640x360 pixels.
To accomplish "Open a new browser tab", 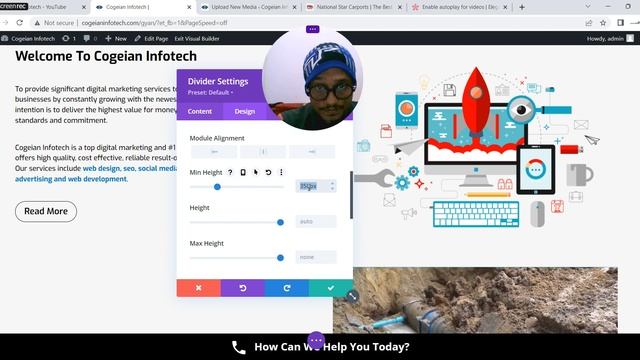I will click(x=522, y=7).
